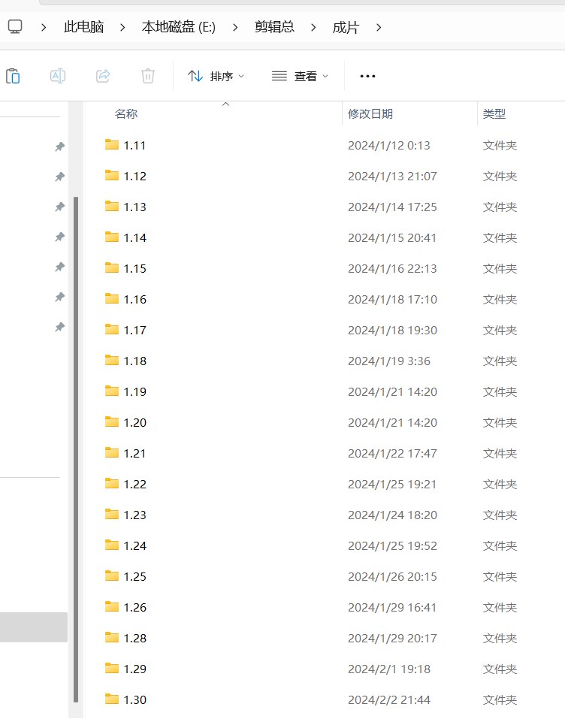The image size is (565, 728).
Task: Expand chevron after 此电脑 in breadcrumb
Action: (x=122, y=27)
